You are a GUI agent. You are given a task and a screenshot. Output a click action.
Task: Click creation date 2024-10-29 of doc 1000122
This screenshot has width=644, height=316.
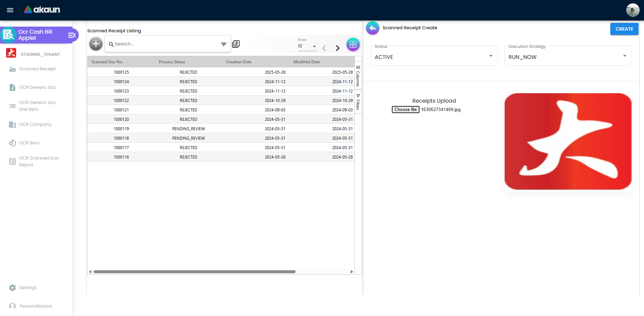(275, 101)
